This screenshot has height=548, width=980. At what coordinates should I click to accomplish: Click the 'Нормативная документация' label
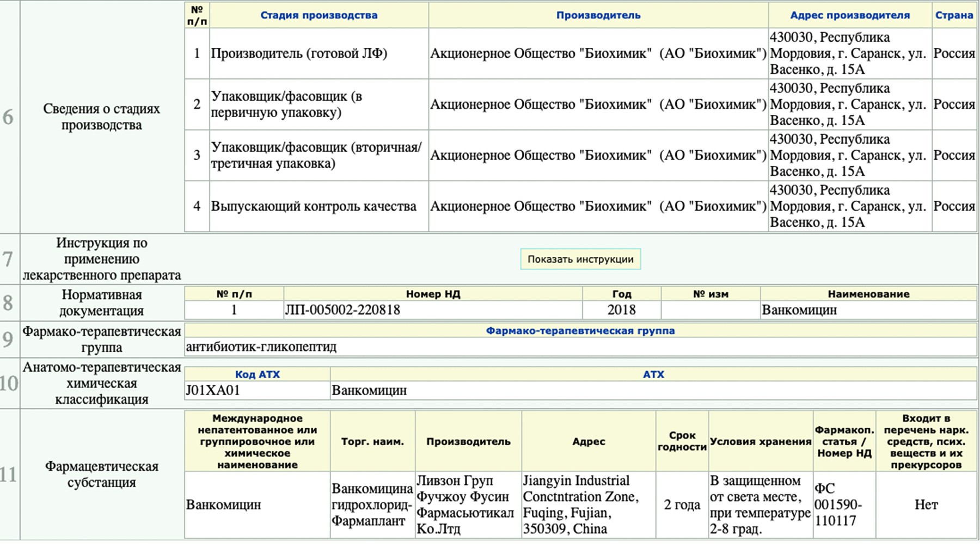coord(102,303)
